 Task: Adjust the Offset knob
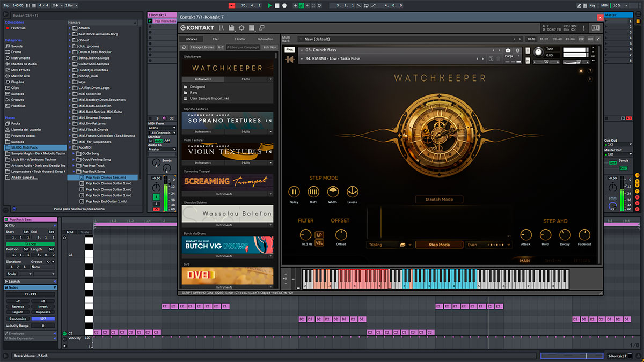(341, 234)
